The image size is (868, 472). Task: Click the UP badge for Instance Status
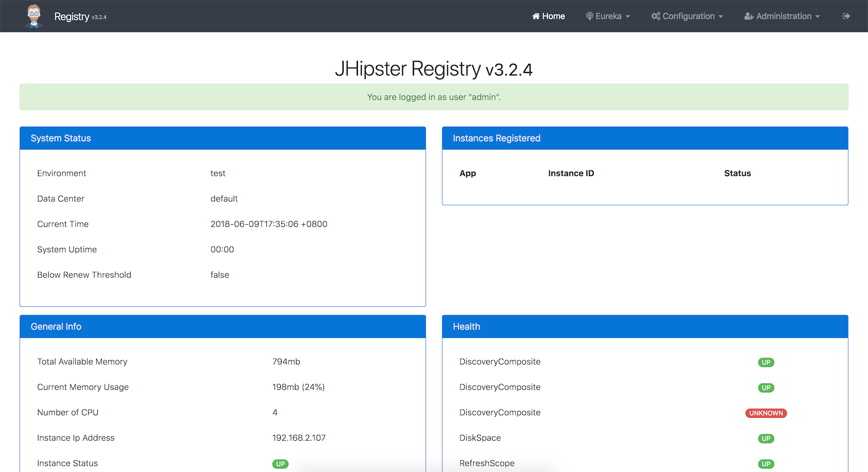point(281,464)
